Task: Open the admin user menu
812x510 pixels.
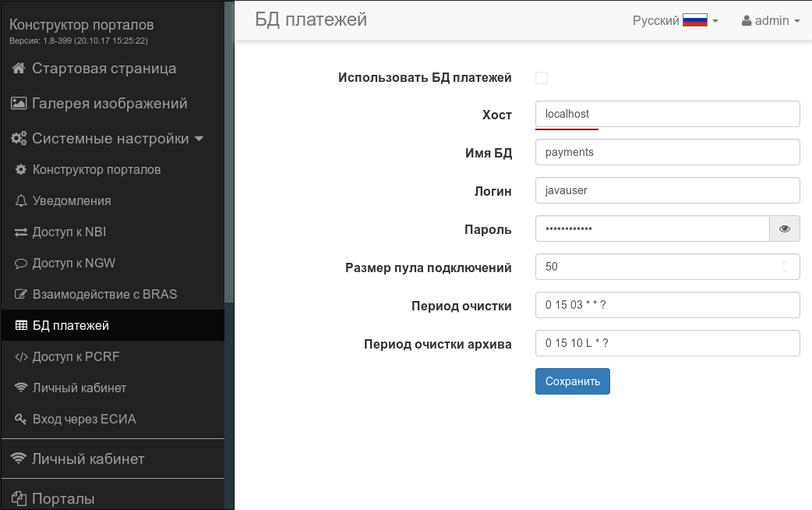Action: tap(771, 21)
